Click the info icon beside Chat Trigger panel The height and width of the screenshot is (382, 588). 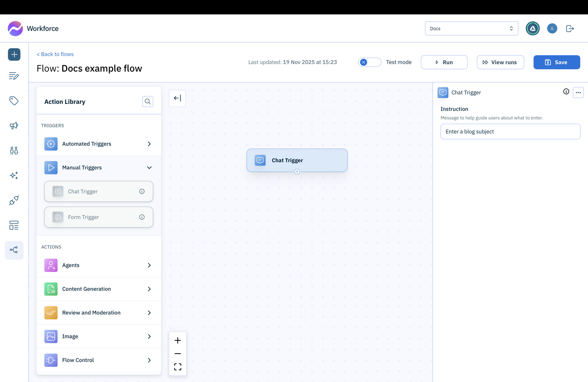coord(566,92)
